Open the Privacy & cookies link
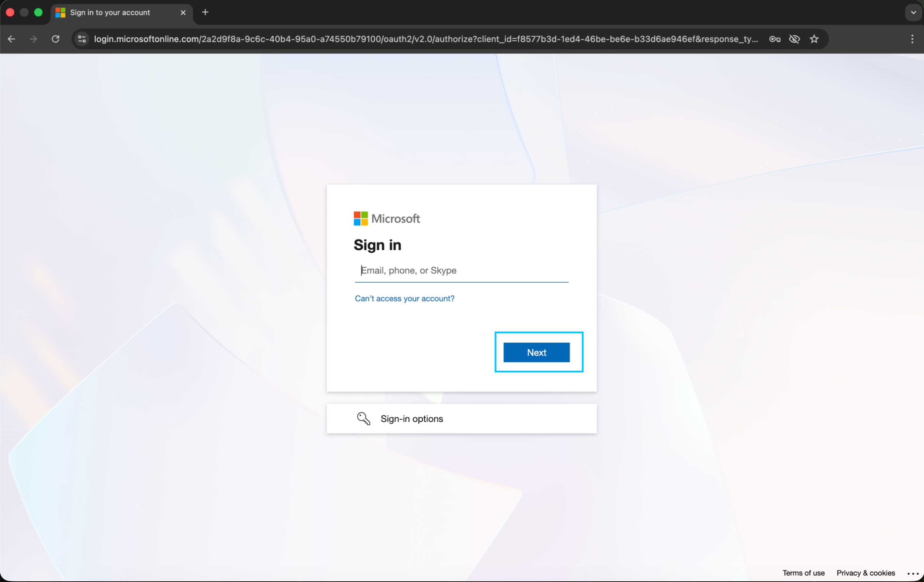Image resolution: width=924 pixels, height=582 pixels. click(865, 573)
